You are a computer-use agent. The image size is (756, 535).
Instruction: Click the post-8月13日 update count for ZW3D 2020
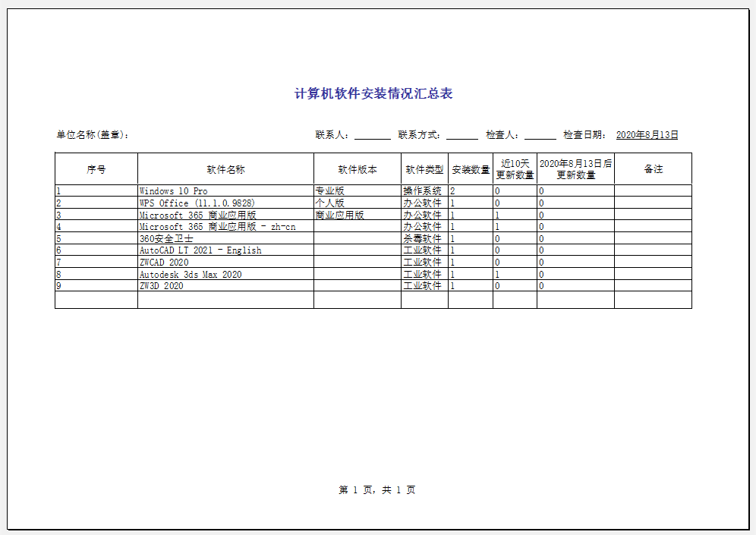click(x=541, y=286)
